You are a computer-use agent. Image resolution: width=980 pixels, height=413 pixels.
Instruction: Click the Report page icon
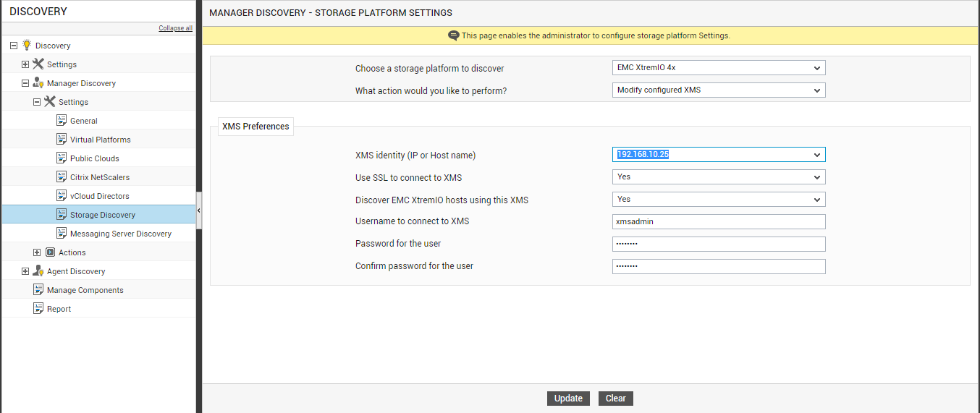click(x=38, y=308)
